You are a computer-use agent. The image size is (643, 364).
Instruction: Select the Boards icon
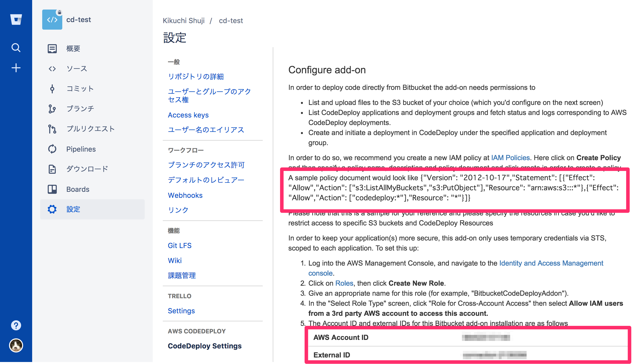click(x=52, y=189)
